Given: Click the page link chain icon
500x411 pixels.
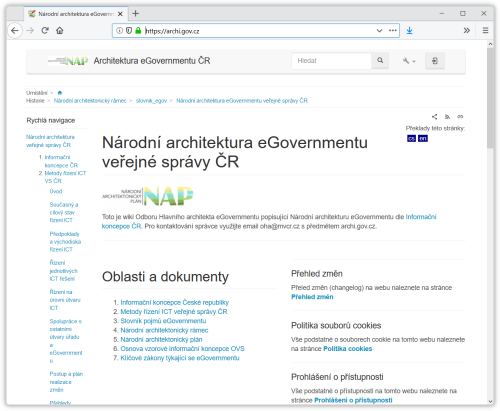Looking at the screenshot, I should click(x=460, y=117).
